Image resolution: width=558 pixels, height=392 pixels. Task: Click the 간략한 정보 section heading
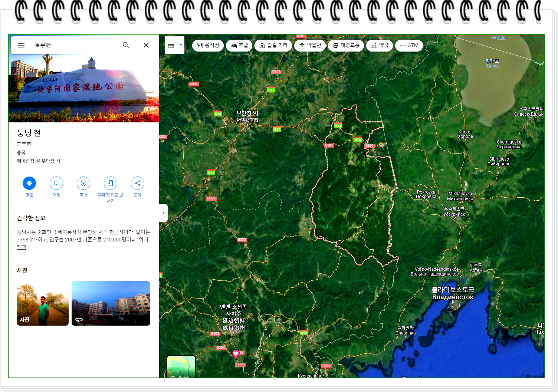(x=31, y=218)
